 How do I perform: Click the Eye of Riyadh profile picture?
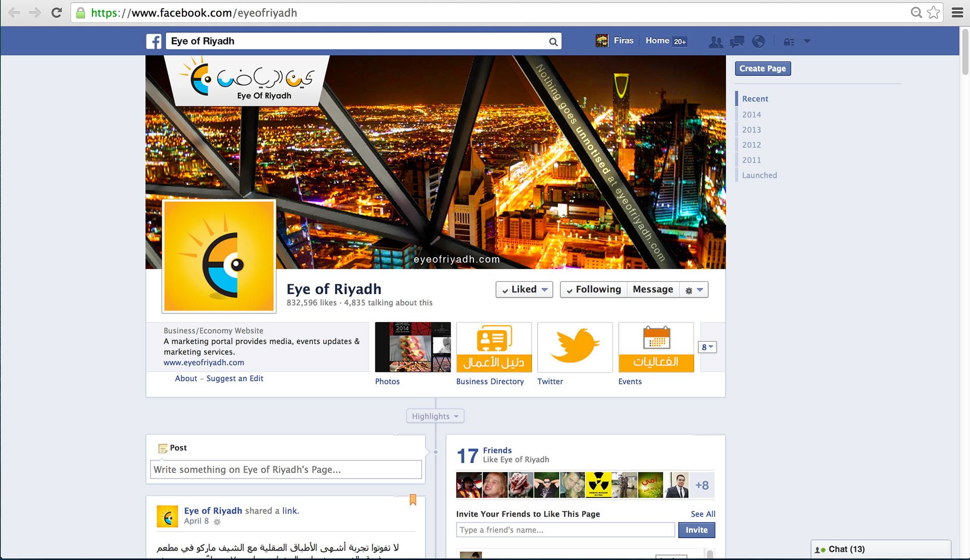point(219,256)
